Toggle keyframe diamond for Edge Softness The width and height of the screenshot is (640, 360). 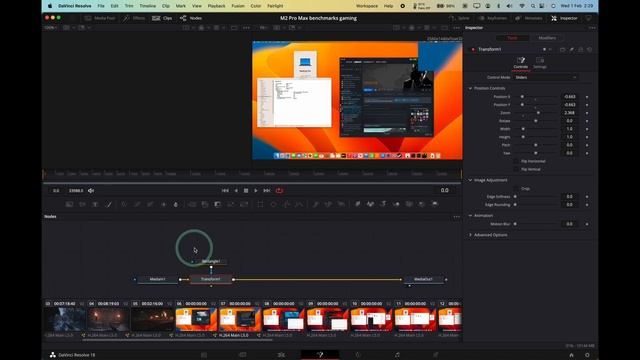coord(587,196)
